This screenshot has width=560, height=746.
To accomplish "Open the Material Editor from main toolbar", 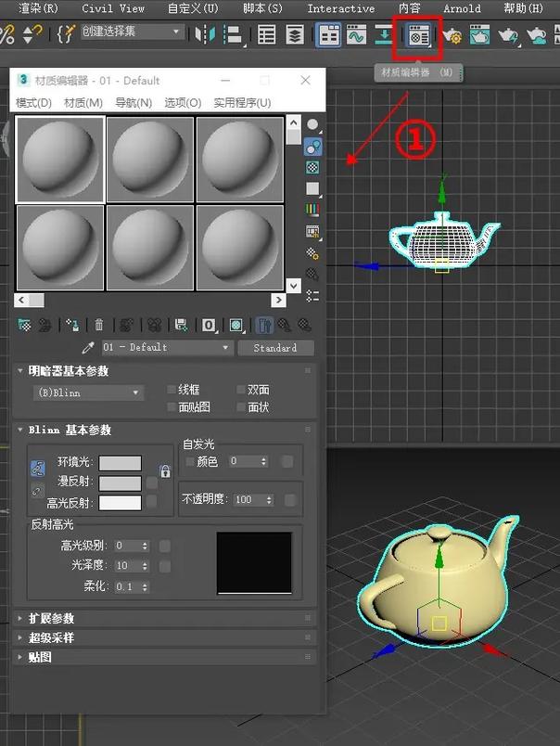I will click(419, 36).
